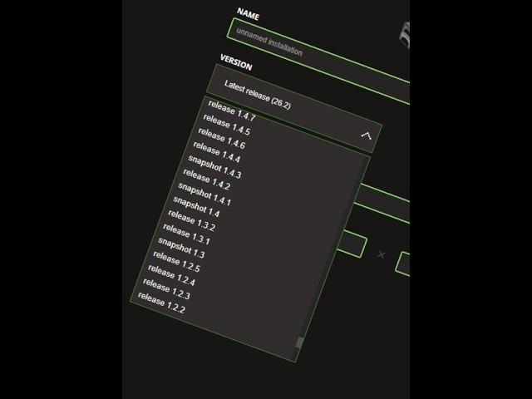
Task: Click the gray X between resolution fields
Action: pyautogui.click(x=382, y=254)
